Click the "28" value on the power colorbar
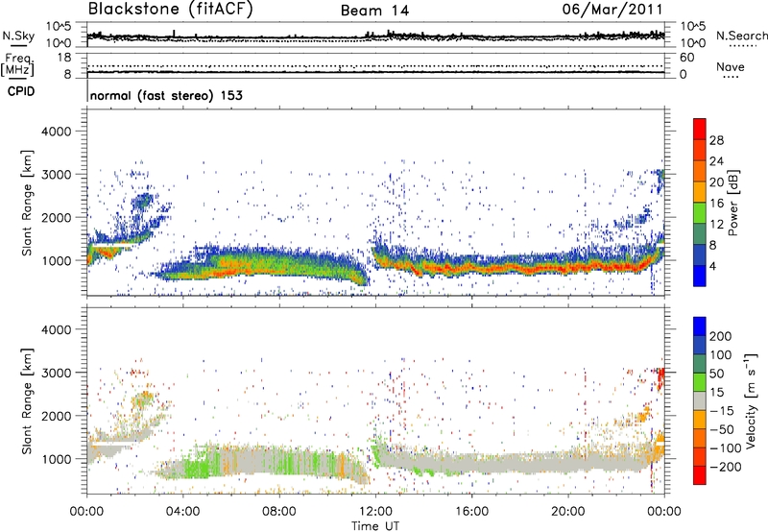Viewport: 768px width, 532px height. click(716, 140)
